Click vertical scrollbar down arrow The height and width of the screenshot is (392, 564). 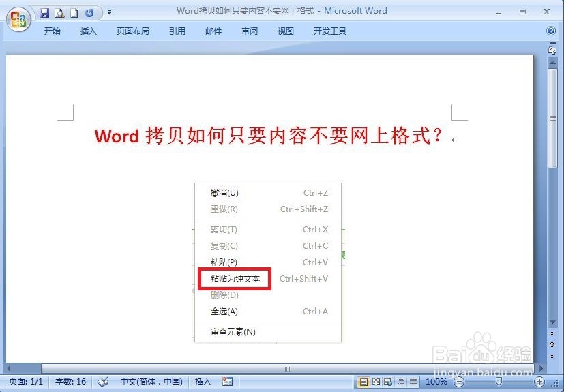(x=552, y=322)
